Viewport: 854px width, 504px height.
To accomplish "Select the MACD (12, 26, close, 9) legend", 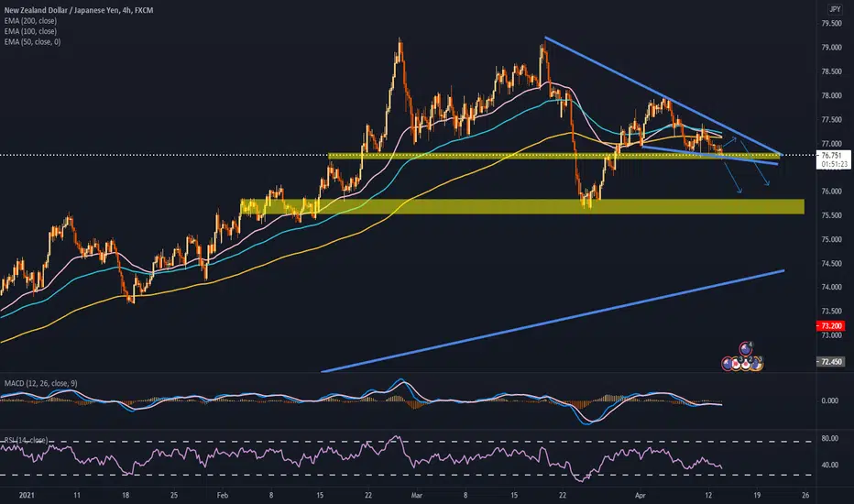I will coord(41,384).
